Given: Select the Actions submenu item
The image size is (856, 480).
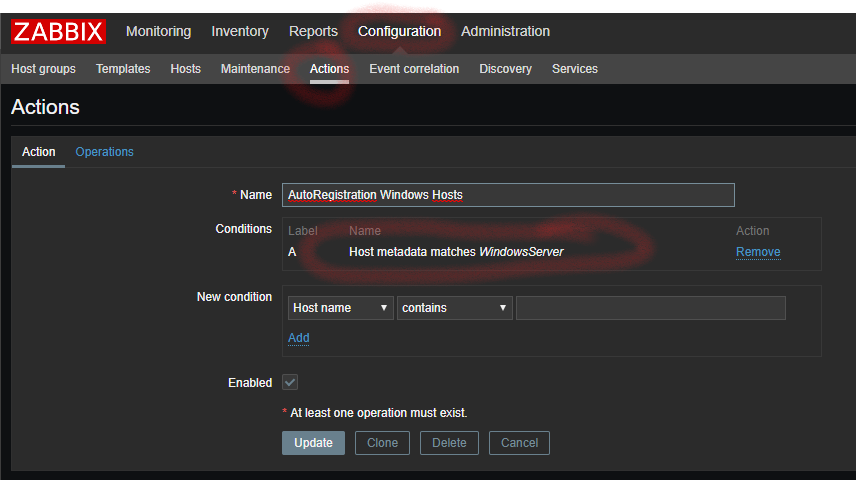Looking at the screenshot, I should [x=329, y=69].
